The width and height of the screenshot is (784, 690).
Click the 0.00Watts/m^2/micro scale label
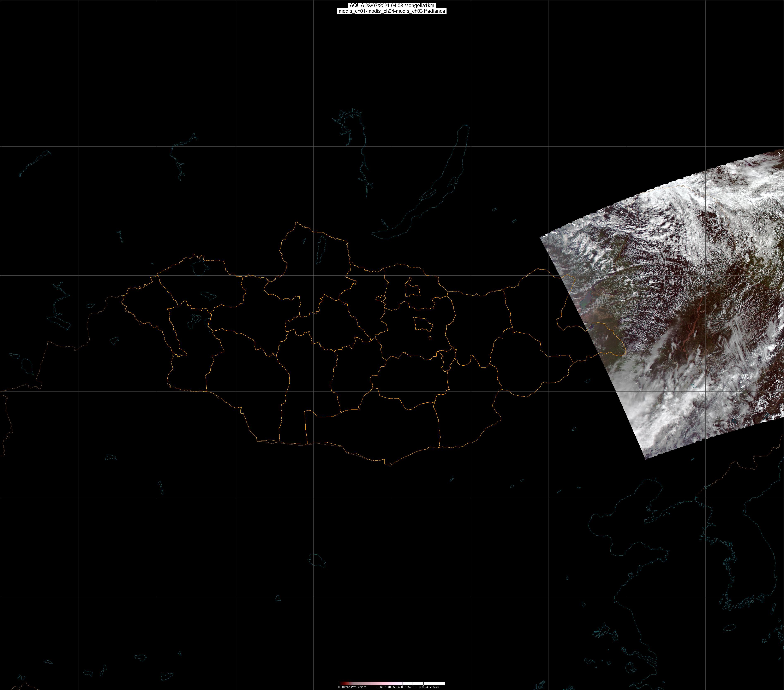(352, 687)
